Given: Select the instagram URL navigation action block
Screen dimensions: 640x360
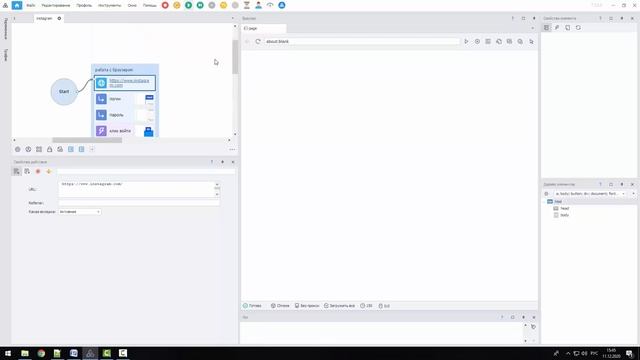Looking at the screenshot, I should pyautogui.click(x=124, y=83).
